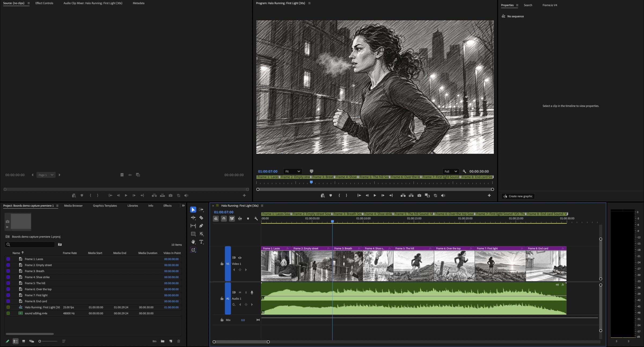Play the sequence in Program monitor
The image size is (644, 347).
pyautogui.click(x=375, y=195)
